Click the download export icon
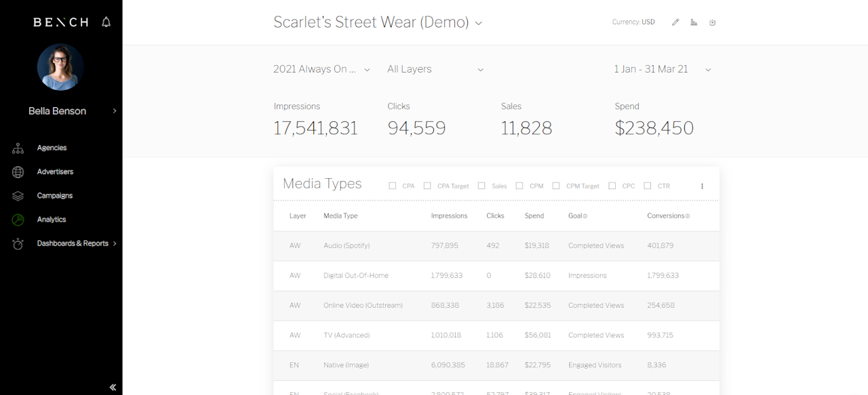Viewport: 868px width, 395px height. (713, 22)
